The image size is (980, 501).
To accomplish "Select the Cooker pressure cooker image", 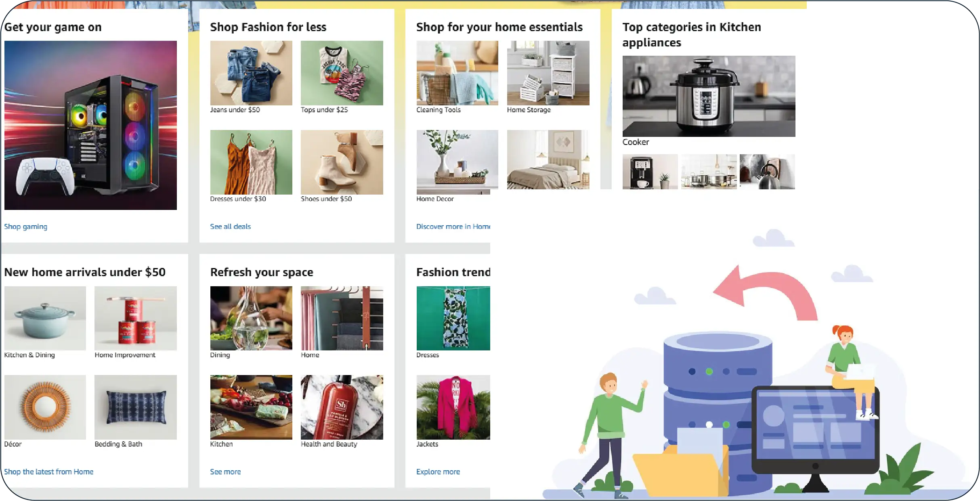I will [709, 96].
